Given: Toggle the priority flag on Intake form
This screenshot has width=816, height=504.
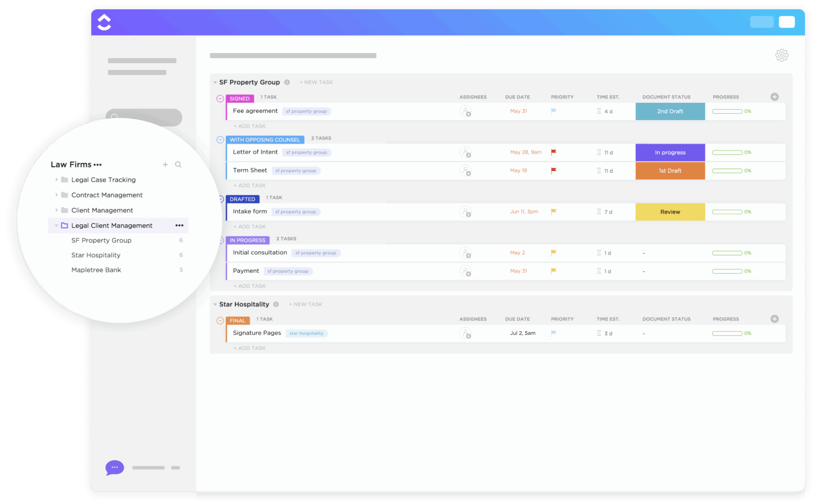Looking at the screenshot, I should (x=553, y=211).
